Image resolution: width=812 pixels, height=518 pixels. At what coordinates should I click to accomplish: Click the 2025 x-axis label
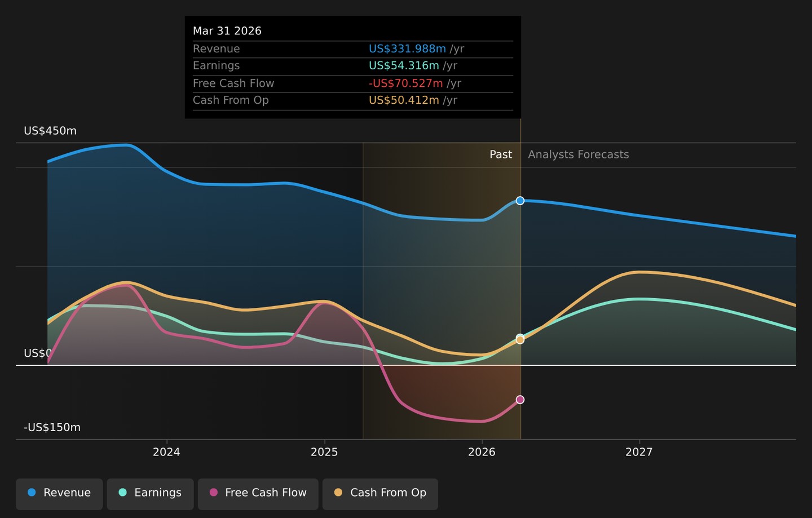[x=324, y=452]
